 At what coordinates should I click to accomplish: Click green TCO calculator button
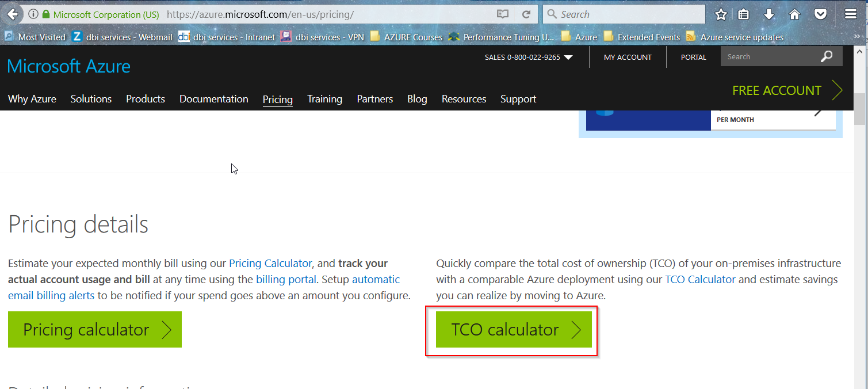pyautogui.click(x=514, y=330)
